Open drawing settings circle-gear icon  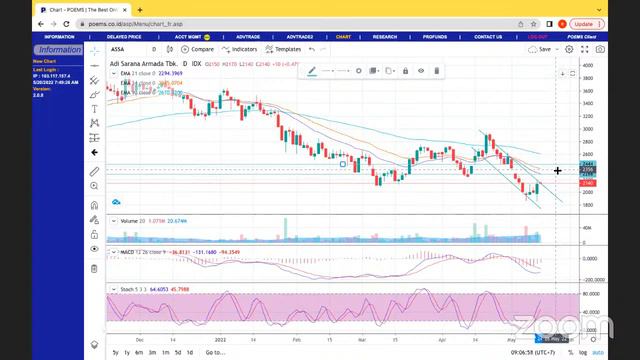[x=358, y=71]
